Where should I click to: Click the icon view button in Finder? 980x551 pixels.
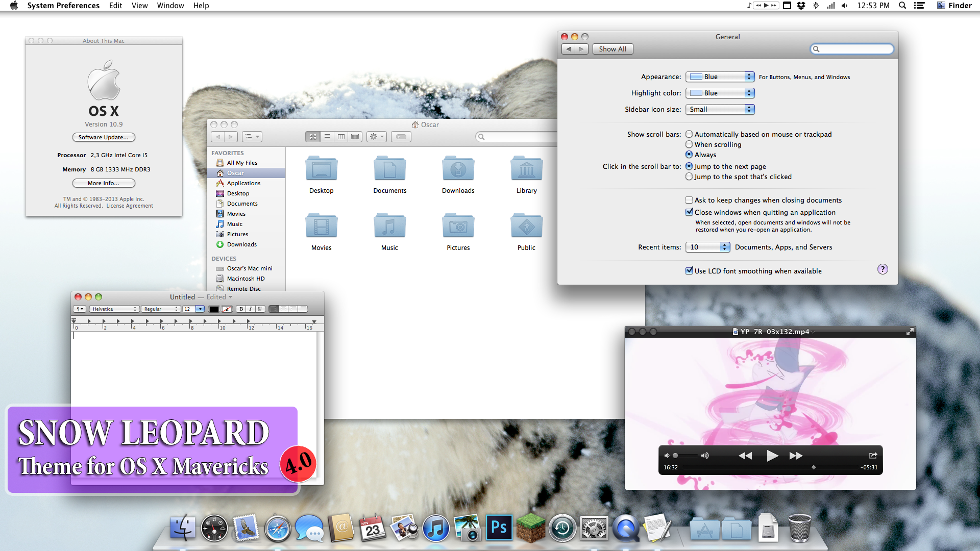point(312,137)
